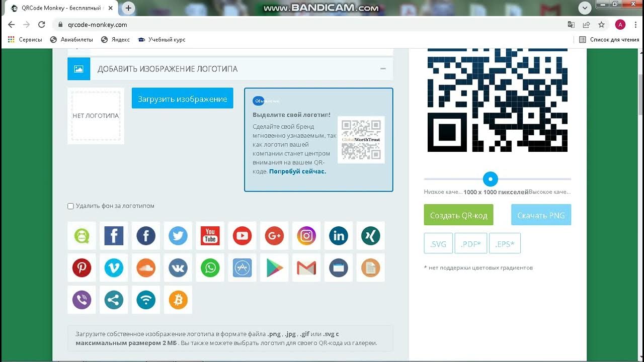The height and width of the screenshot is (362, 644).
Task: Click the share page icon
Action: [x=586, y=25]
